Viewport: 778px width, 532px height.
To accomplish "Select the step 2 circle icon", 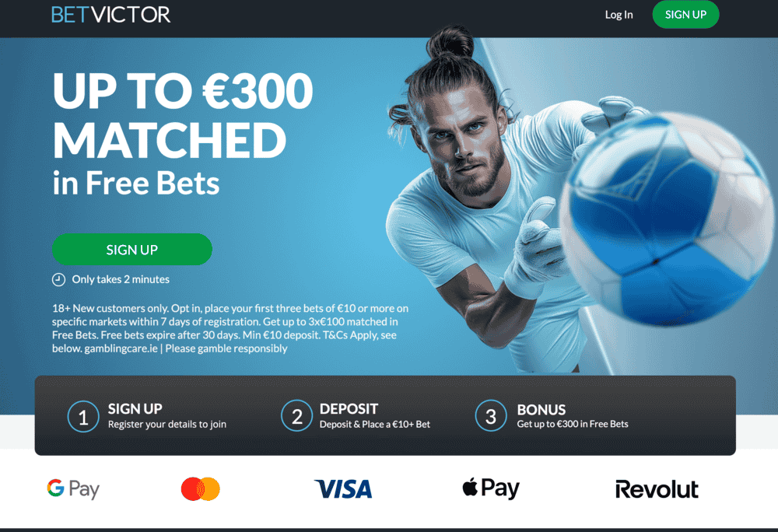I will (296, 416).
